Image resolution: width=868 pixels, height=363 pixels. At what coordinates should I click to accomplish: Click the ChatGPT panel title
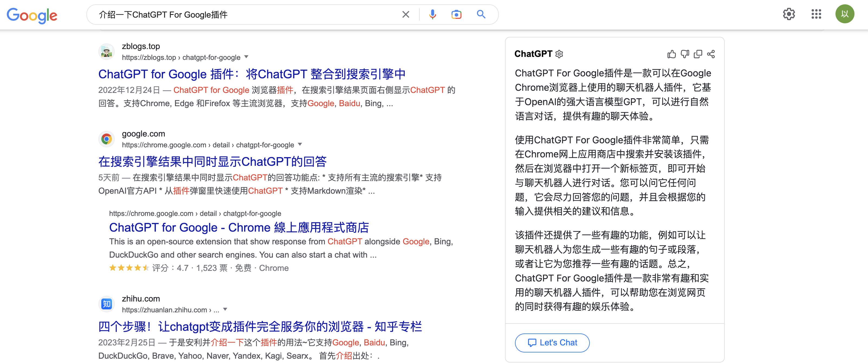pos(533,54)
